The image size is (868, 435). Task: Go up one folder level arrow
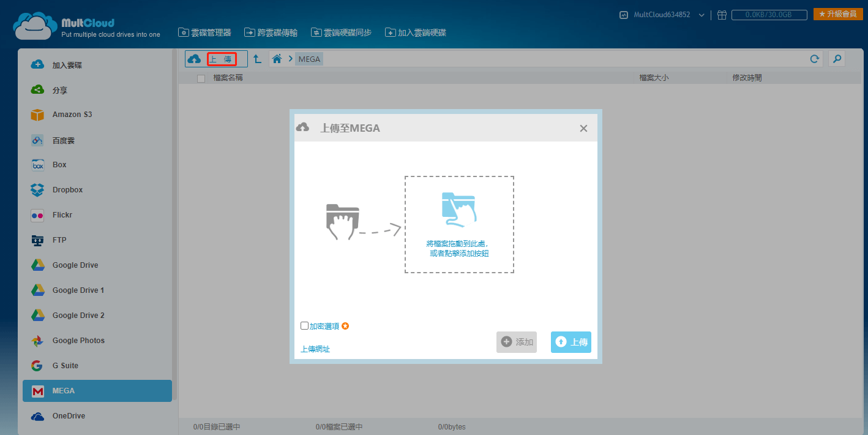pyautogui.click(x=258, y=59)
